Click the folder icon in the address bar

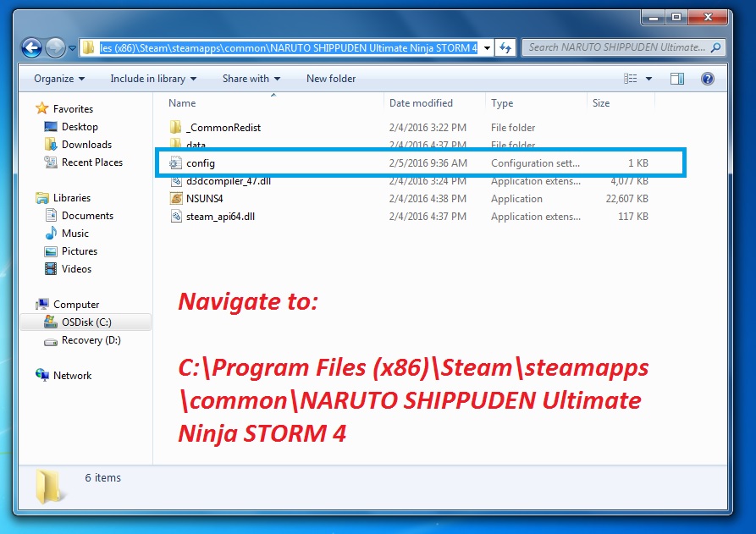[x=88, y=47]
